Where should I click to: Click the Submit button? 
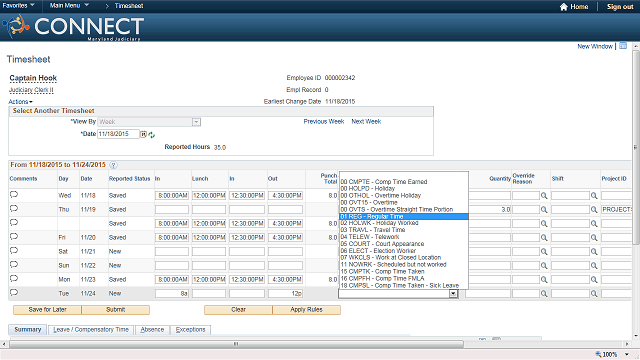click(116, 310)
